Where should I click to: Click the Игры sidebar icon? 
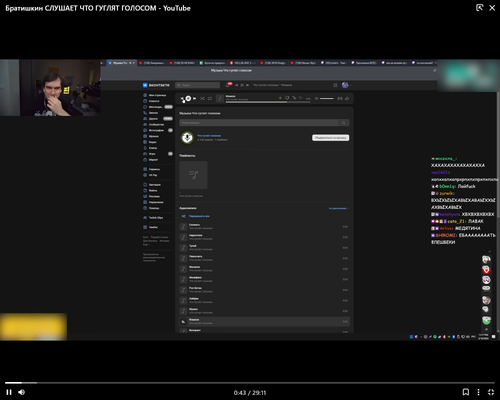145,154
